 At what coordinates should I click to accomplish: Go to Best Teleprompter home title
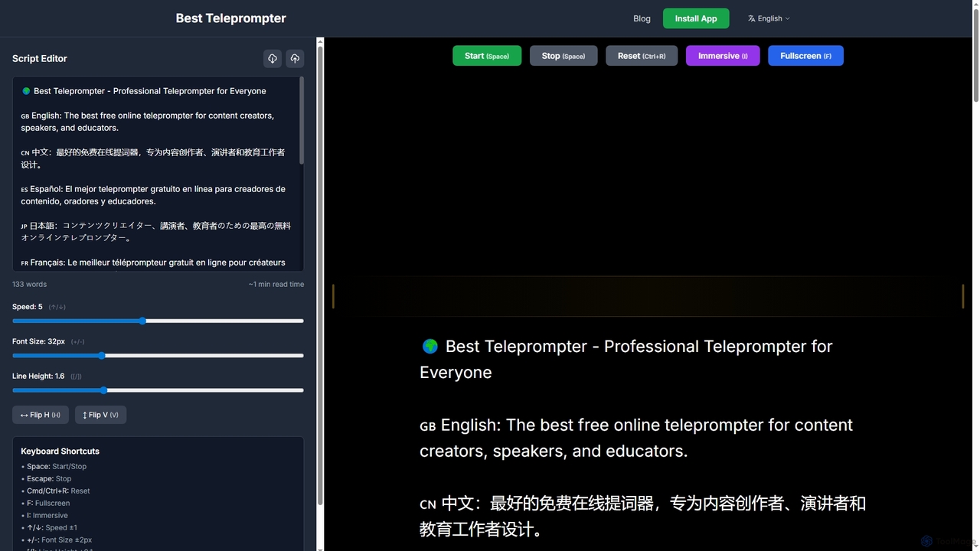tap(230, 18)
